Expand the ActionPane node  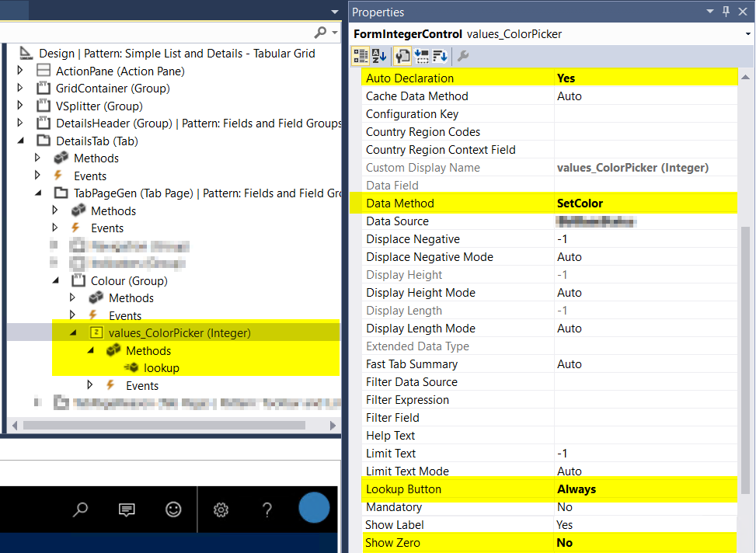coord(19,71)
